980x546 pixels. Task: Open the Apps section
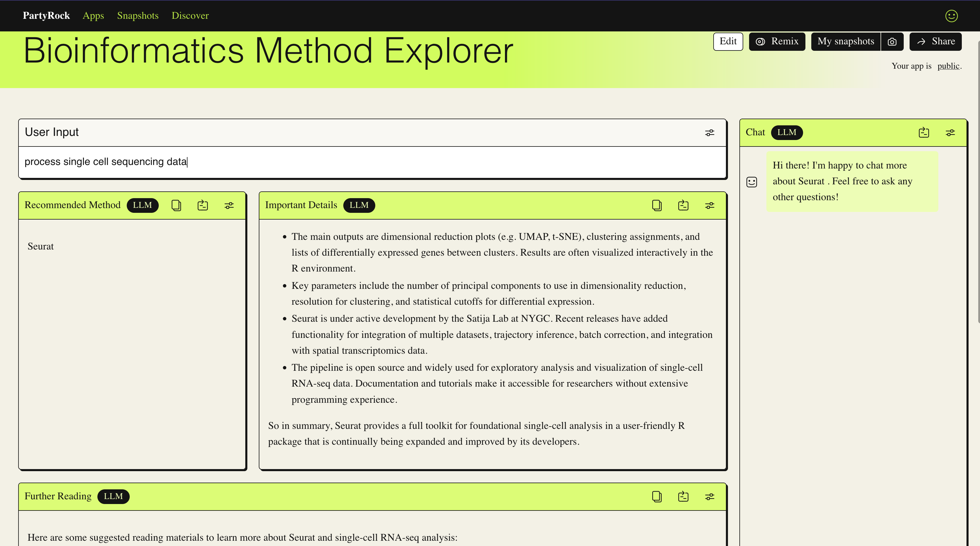[93, 16]
